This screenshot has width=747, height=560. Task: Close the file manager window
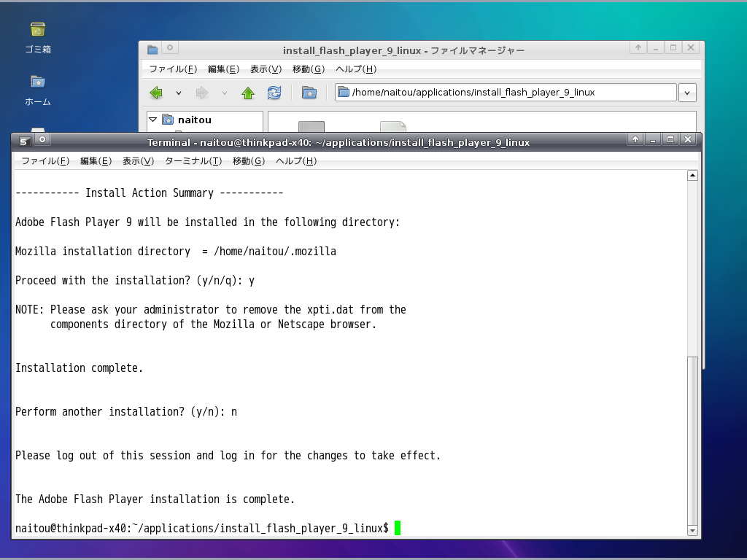click(691, 47)
